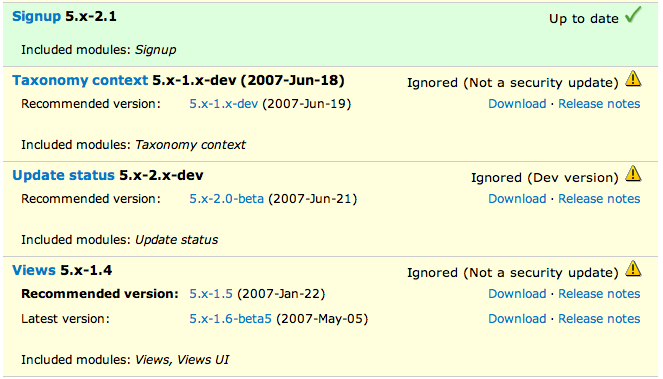Viewport: 663px width, 379px height.
Task: Download the Taxonomy context recommended version
Action: (x=518, y=104)
